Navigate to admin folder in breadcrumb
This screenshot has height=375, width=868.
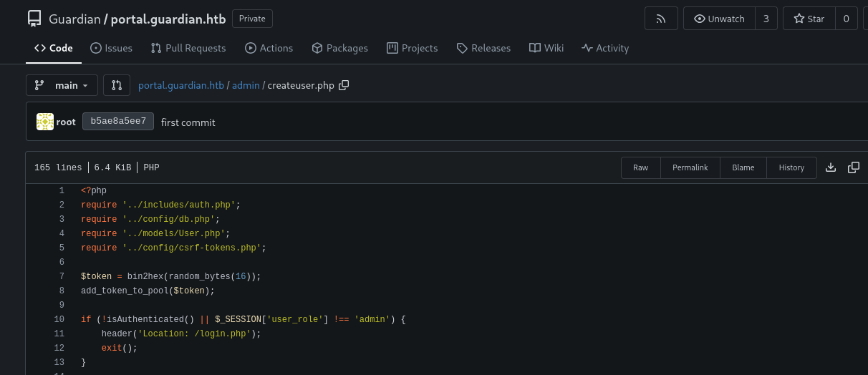pos(246,85)
